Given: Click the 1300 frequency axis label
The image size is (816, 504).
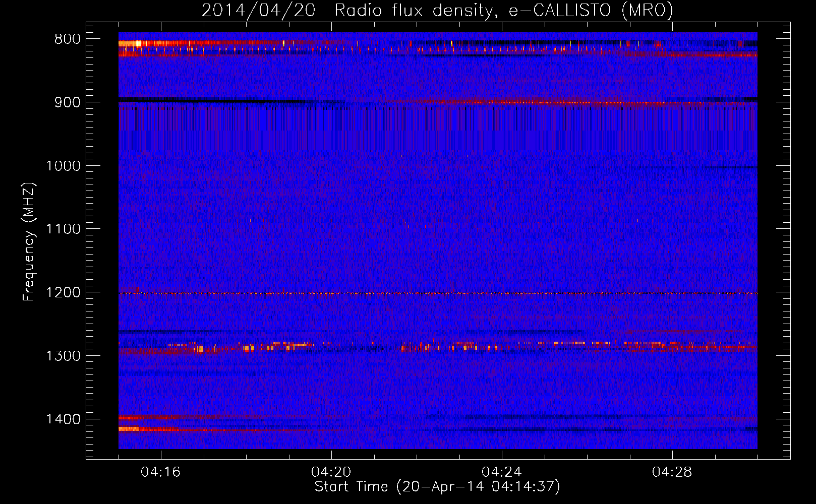Looking at the screenshot, I should [63, 356].
